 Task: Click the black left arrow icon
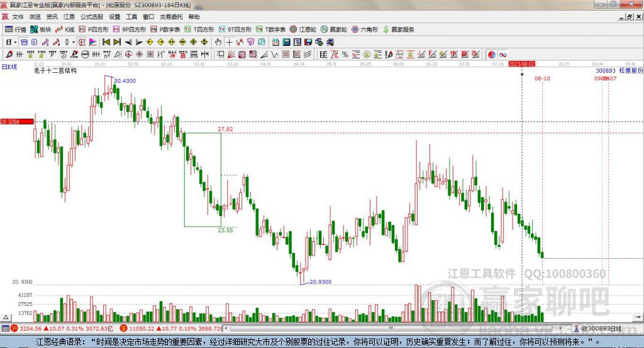128,42
